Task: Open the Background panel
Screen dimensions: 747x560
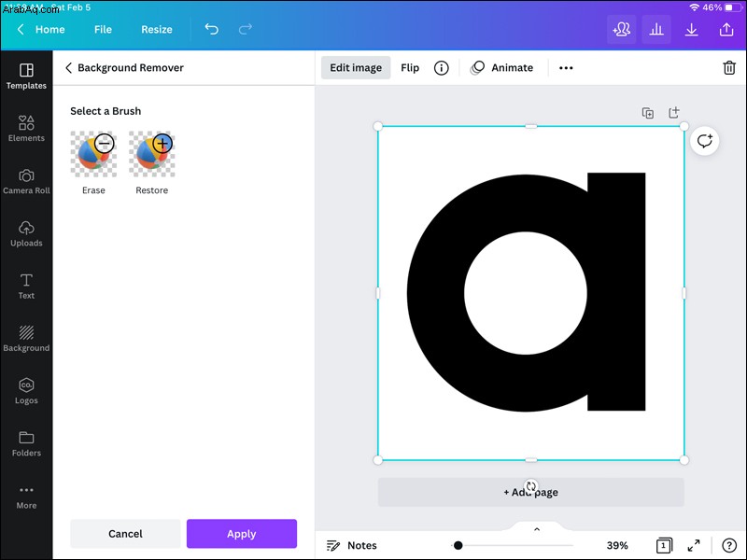Action: pyautogui.click(x=26, y=339)
